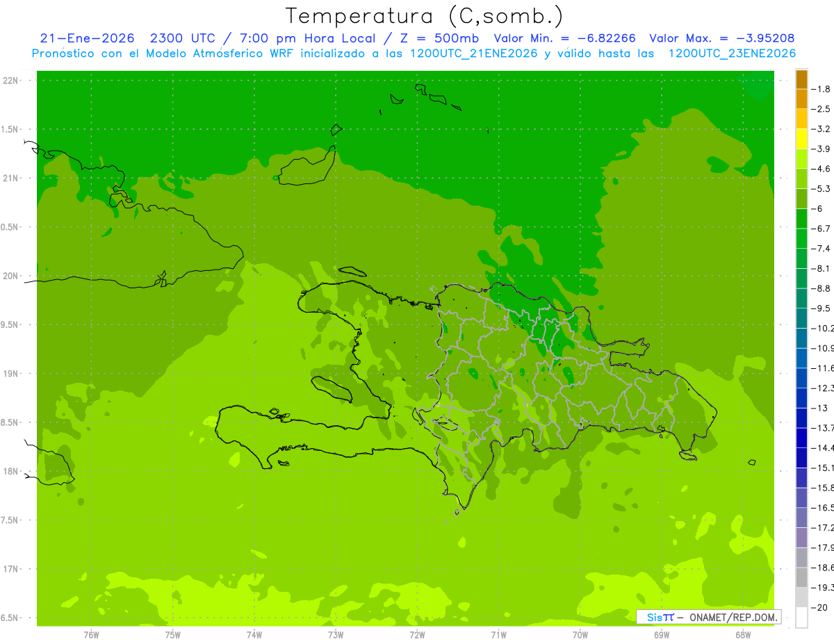
Task: Click the blue swatch between -13.7 and -14.4
Action: point(801,438)
